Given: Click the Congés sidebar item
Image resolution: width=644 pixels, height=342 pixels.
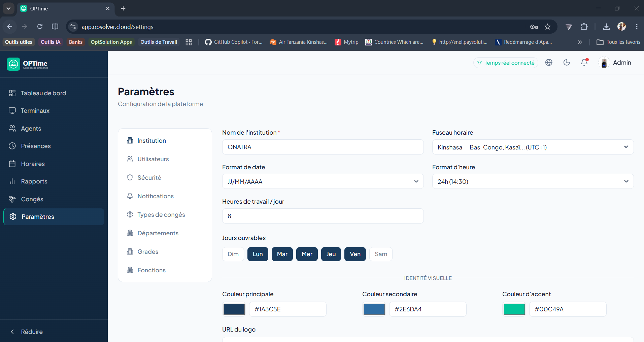Looking at the screenshot, I should pos(54,199).
